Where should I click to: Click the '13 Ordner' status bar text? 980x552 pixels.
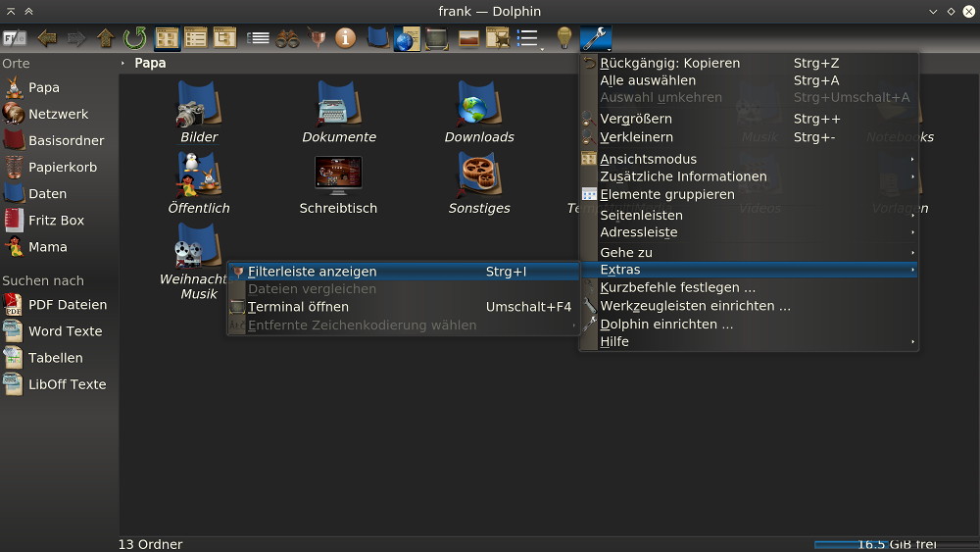(150, 544)
